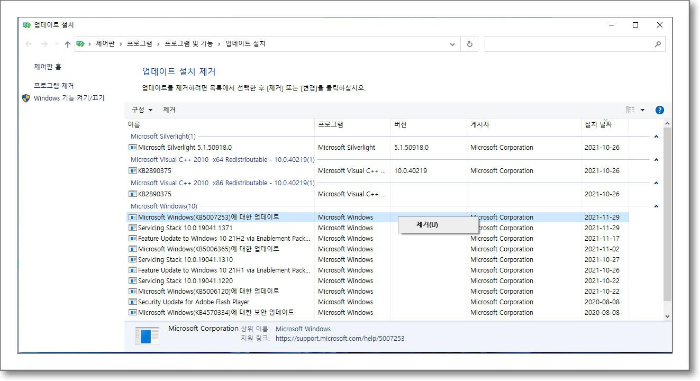Click icon of KB2890375 under x86 Redistributable

pyautogui.click(x=133, y=194)
